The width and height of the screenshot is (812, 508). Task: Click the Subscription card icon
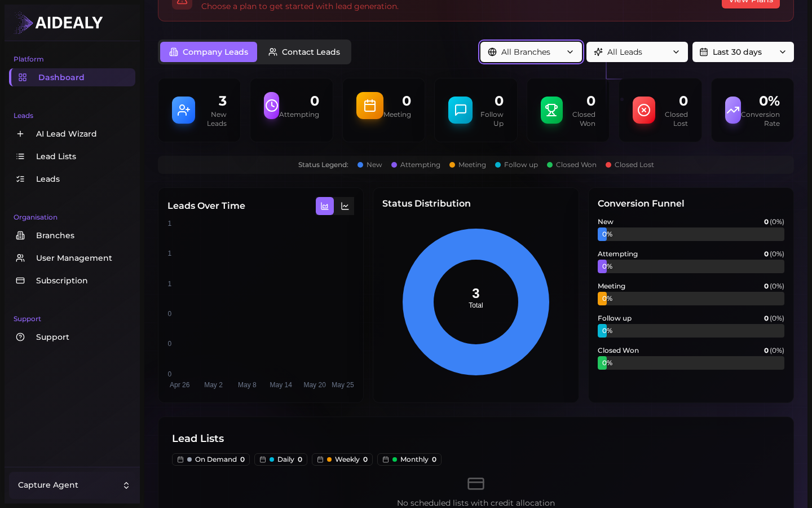coord(20,281)
